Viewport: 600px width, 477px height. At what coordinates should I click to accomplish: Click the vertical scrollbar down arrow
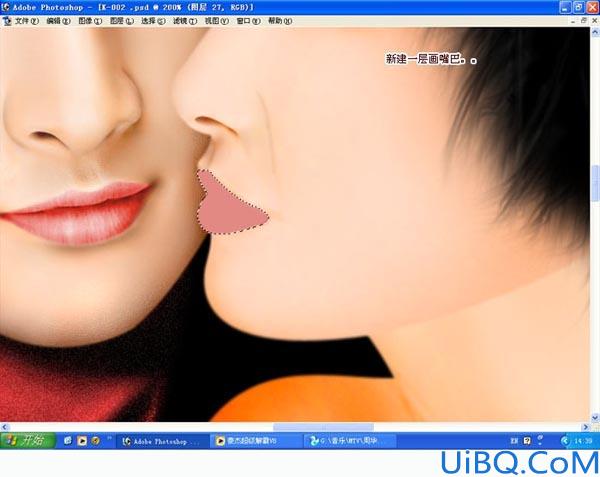coord(595,417)
